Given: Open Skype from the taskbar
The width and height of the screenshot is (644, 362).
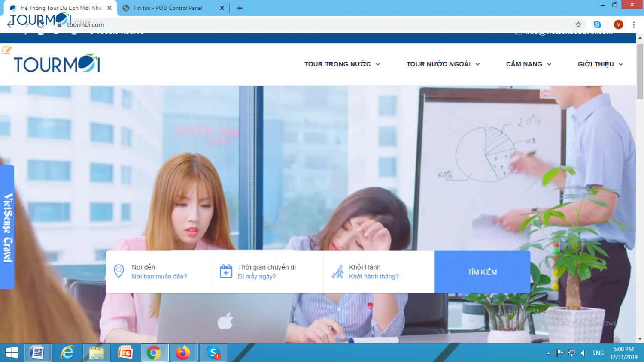Looking at the screenshot, I should 213,353.
